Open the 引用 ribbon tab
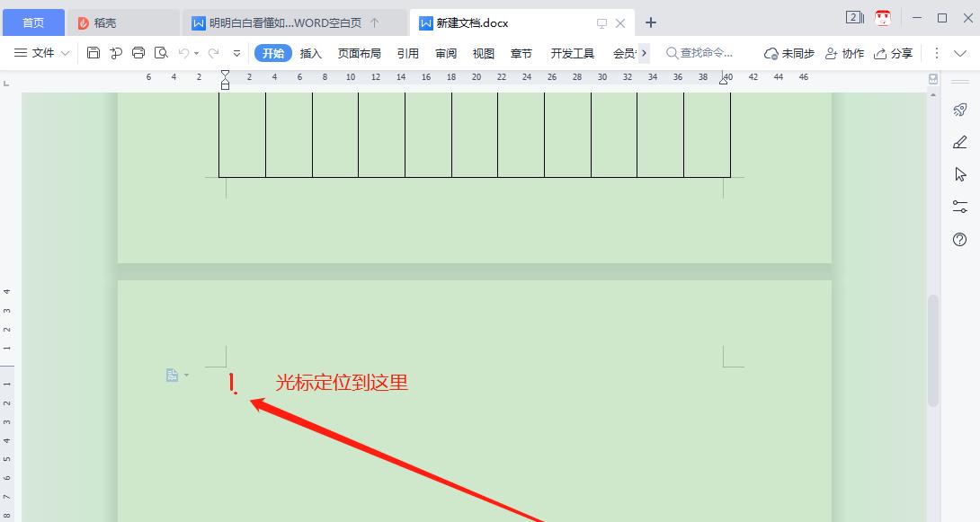Image resolution: width=980 pixels, height=522 pixels. [408, 53]
